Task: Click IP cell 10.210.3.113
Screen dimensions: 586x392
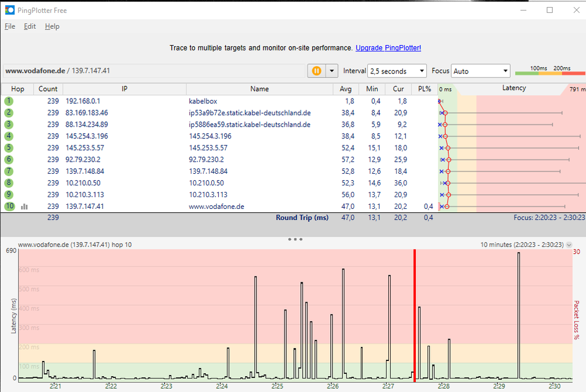Action: [x=85, y=194]
